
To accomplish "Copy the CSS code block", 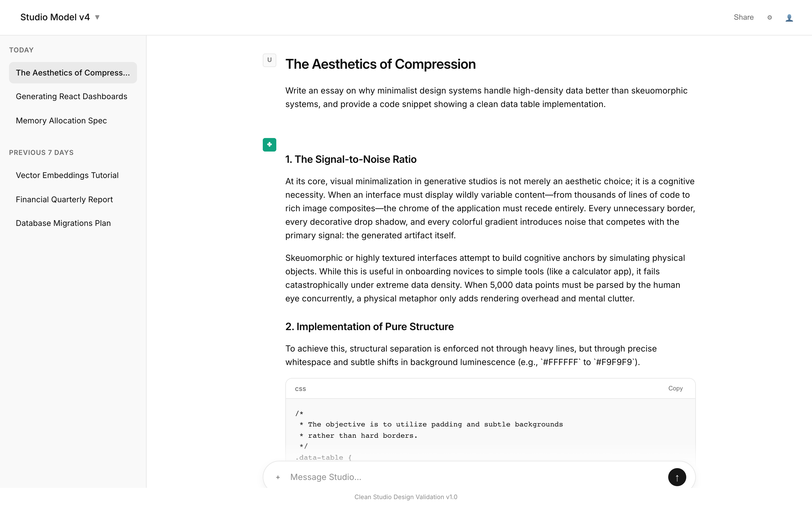I will tap(675, 388).
